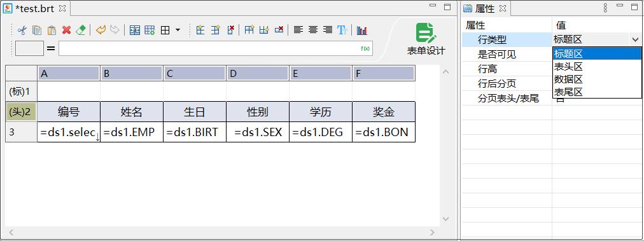This screenshot has height=241, width=644.
Task: Click the chart insert icon
Action: (362, 30)
